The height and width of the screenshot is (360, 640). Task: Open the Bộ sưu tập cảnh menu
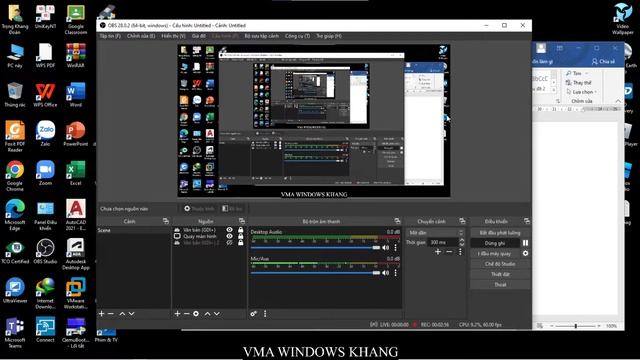(x=262, y=36)
